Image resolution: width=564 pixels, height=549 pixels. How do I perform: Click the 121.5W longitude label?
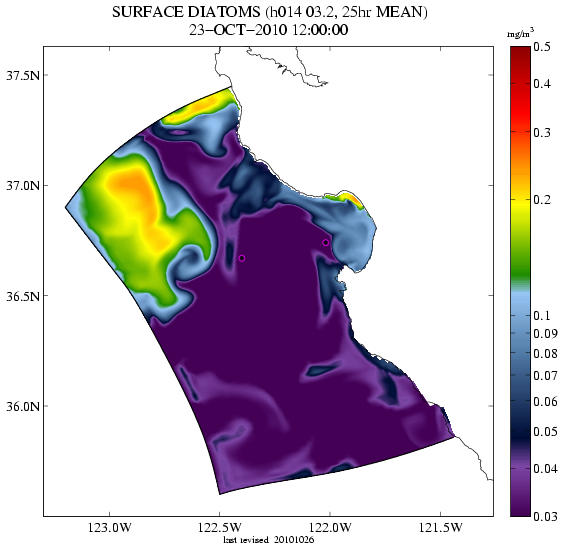tap(441, 528)
